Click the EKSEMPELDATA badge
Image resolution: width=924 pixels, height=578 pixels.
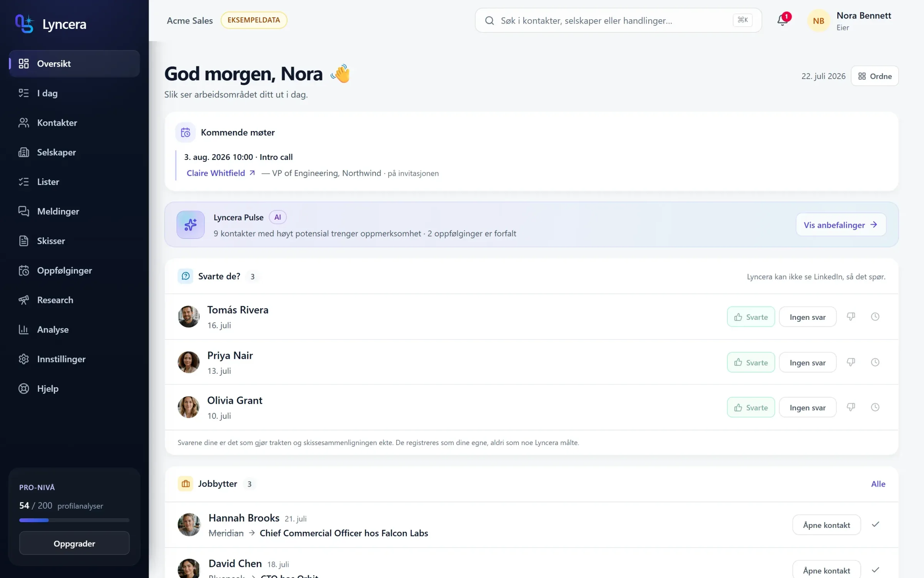(x=254, y=20)
